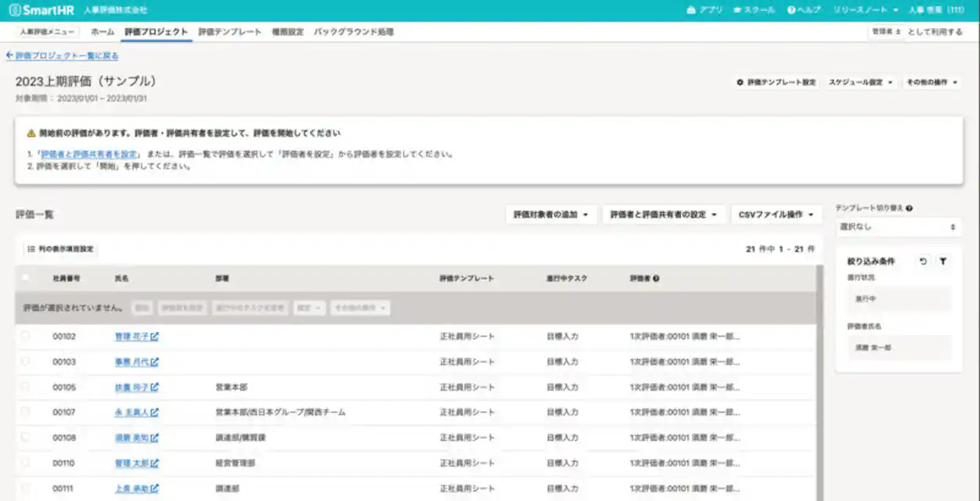Image resolution: width=980 pixels, height=501 pixels.
Task: Open 列の表示項目設定 via its list icon
Action: pyautogui.click(x=31, y=249)
